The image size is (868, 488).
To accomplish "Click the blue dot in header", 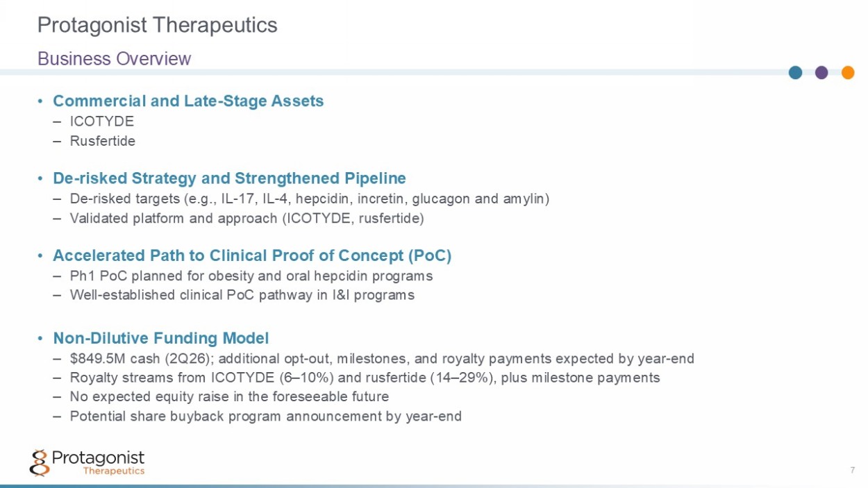I will point(795,72).
